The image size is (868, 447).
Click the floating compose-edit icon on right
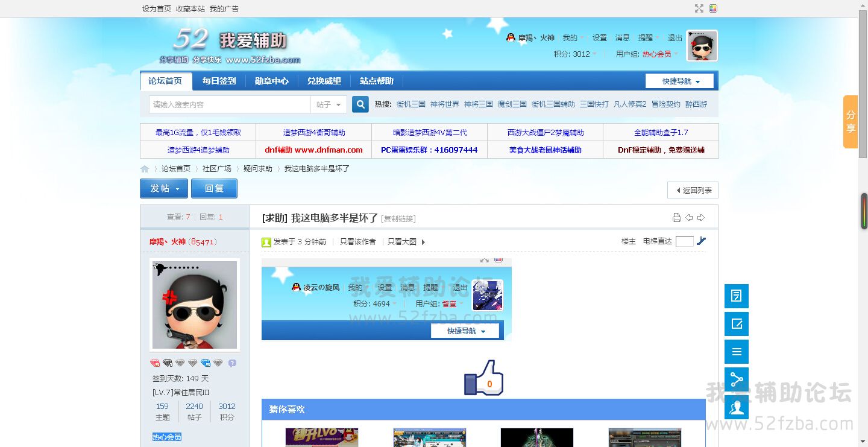737,324
